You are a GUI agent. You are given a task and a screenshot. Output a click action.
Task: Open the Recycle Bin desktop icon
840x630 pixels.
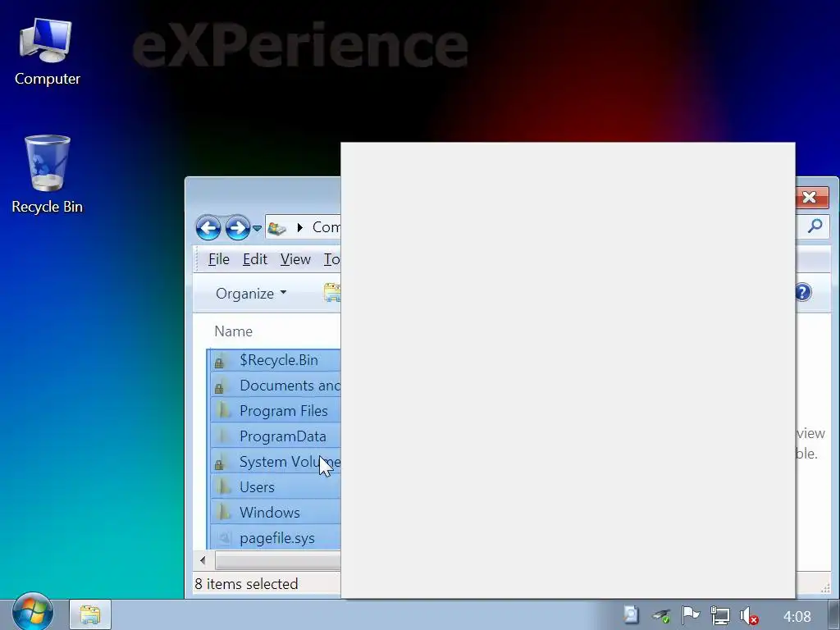click(x=47, y=175)
